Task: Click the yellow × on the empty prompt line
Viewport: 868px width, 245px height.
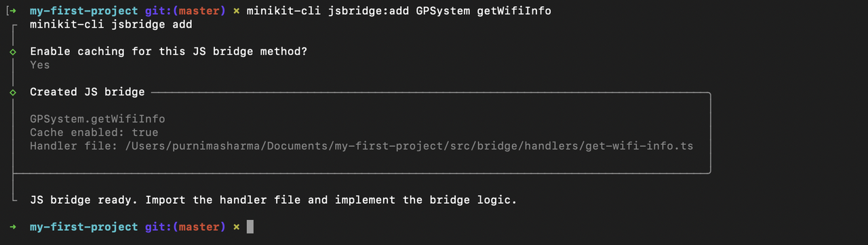Action: 236,227
